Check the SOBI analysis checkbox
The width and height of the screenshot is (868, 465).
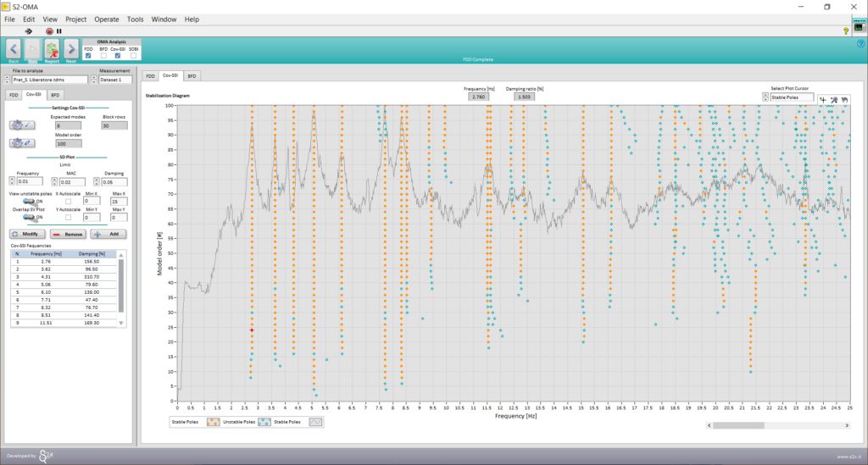pyautogui.click(x=133, y=56)
